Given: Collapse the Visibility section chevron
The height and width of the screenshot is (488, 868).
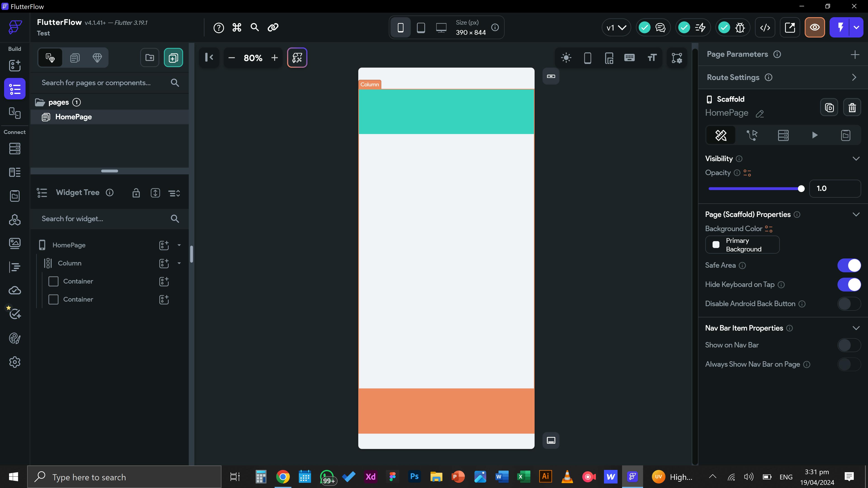Looking at the screenshot, I should click(856, 159).
